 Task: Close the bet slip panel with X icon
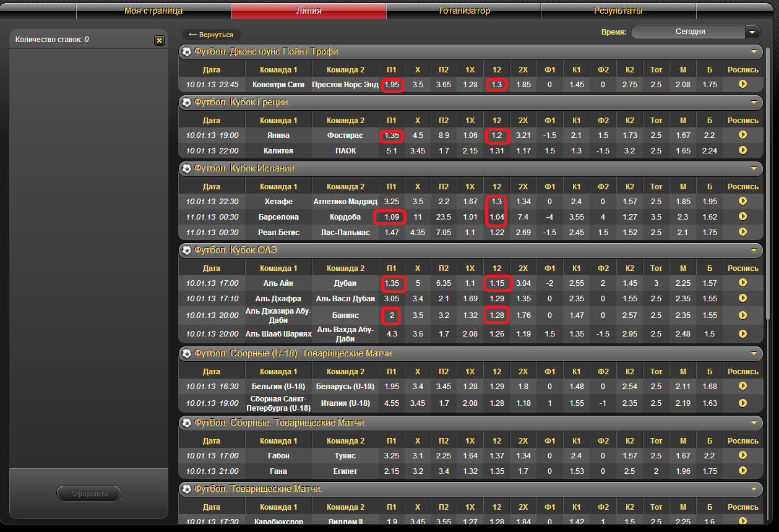point(159,40)
